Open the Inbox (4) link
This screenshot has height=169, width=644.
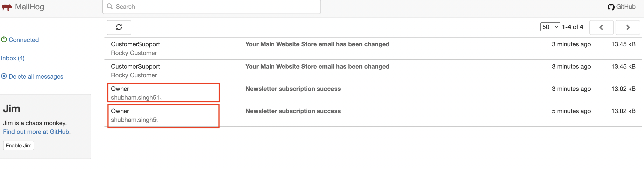[x=12, y=58]
